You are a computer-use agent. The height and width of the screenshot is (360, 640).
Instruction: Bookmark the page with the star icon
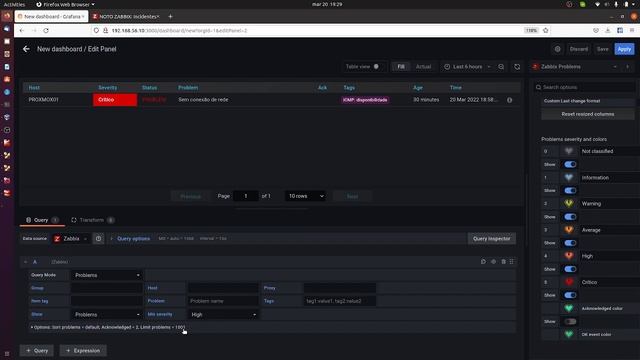pos(546,31)
